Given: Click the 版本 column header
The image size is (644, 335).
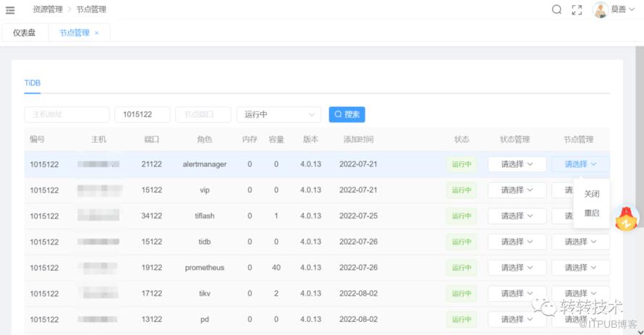Looking at the screenshot, I should (310, 140).
